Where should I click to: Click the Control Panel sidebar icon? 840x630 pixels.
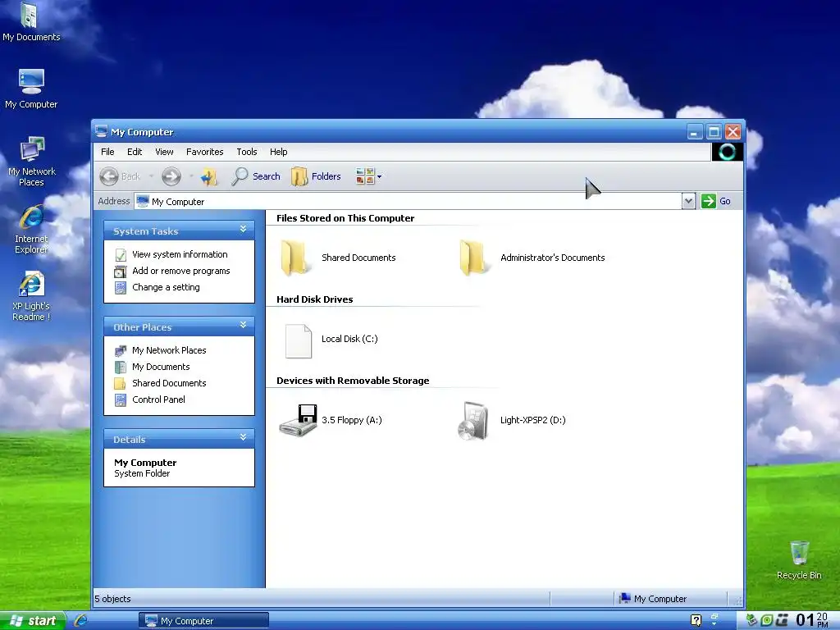click(x=121, y=400)
